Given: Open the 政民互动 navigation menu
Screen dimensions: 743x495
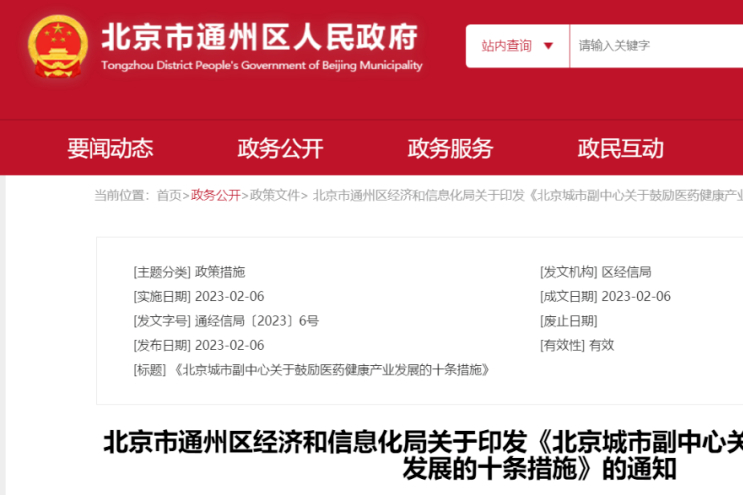Looking at the screenshot, I should click(x=620, y=148).
